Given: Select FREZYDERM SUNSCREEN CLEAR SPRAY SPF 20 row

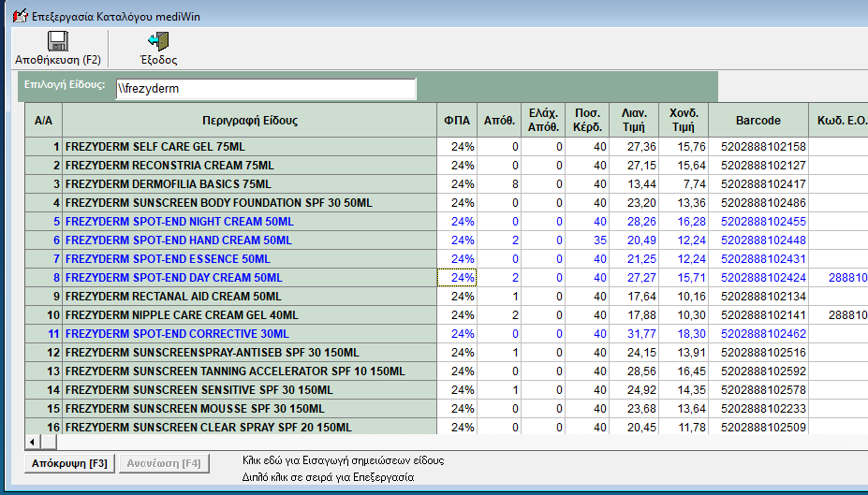Looking at the screenshot, I should point(250,427).
